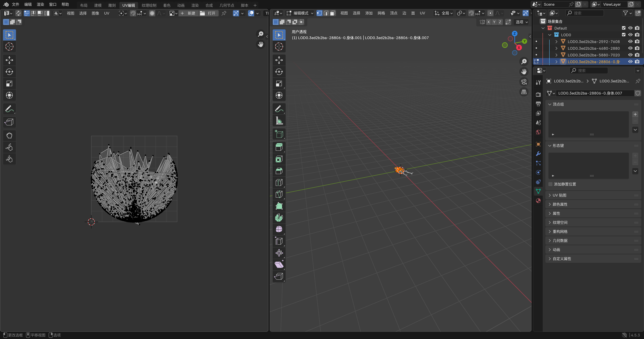Switch to edge select mode in the 3D viewport
This screenshot has width=644, height=339.
tap(326, 13)
